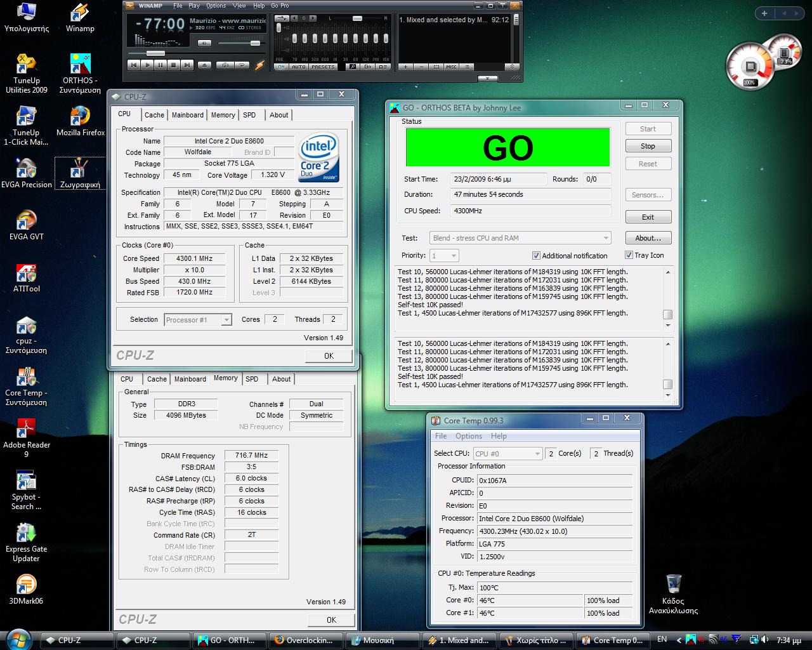This screenshot has width=812, height=650.
Task: Toggle Winamp shuffle button
Action: click(x=226, y=65)
